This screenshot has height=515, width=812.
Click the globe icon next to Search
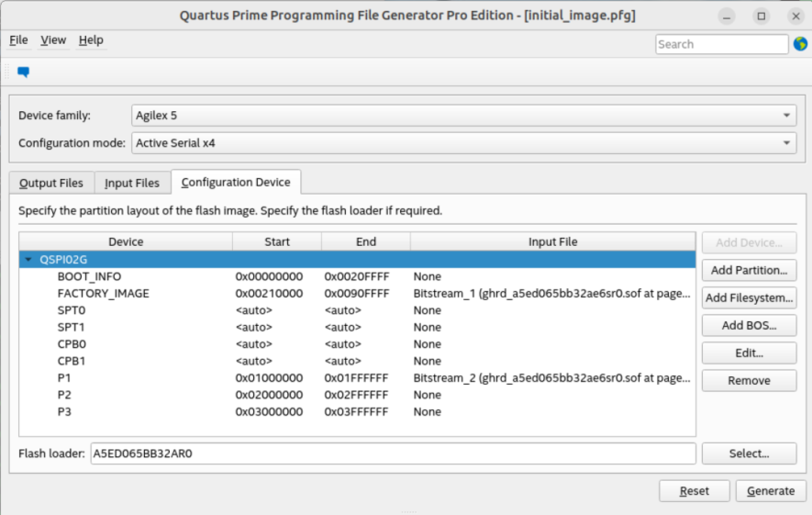click(799, 44)
